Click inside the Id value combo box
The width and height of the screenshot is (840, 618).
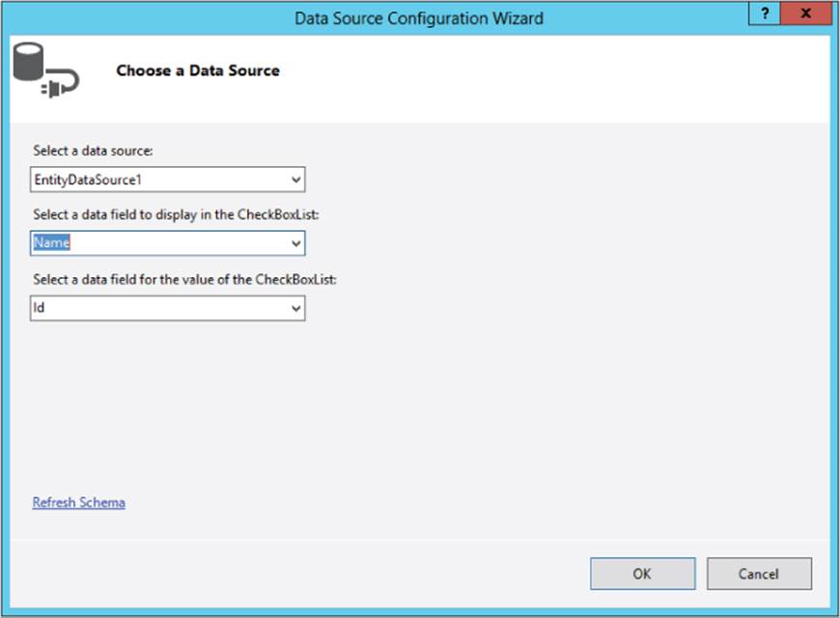click(159, 308)
